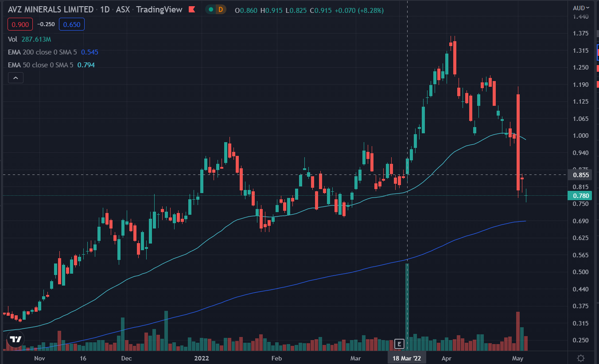This screenshot has width=599, height=364.
Task: Click the TradingView logo in chart corner
Action: 16,340
